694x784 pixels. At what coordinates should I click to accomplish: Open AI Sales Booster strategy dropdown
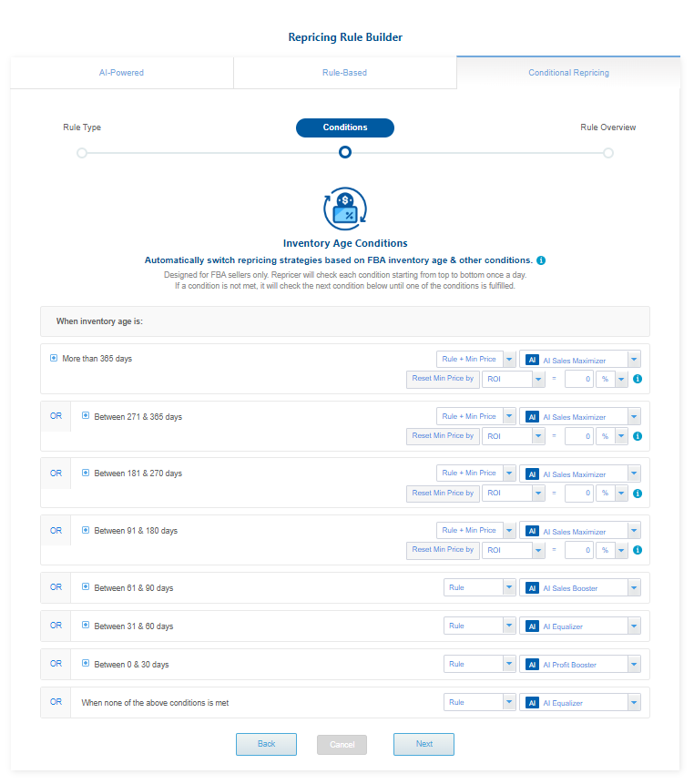point(580,588)
